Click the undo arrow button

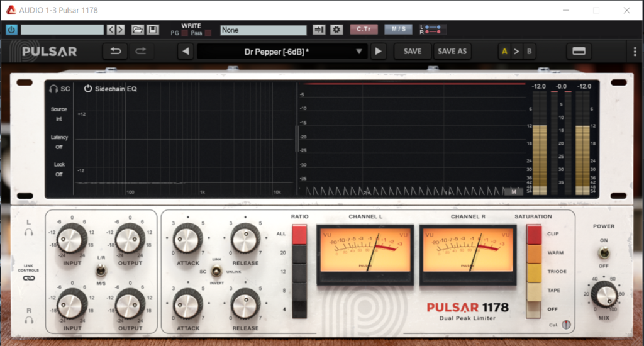[116, 52]
